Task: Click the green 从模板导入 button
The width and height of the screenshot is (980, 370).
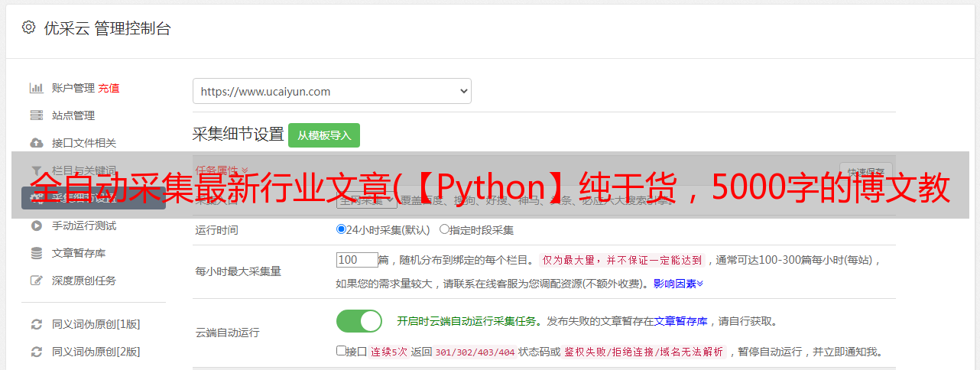Action: coord(324,135)
